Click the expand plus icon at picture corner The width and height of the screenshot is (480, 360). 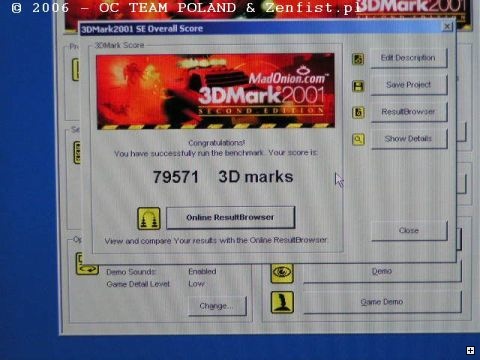(x=470, y=350)
